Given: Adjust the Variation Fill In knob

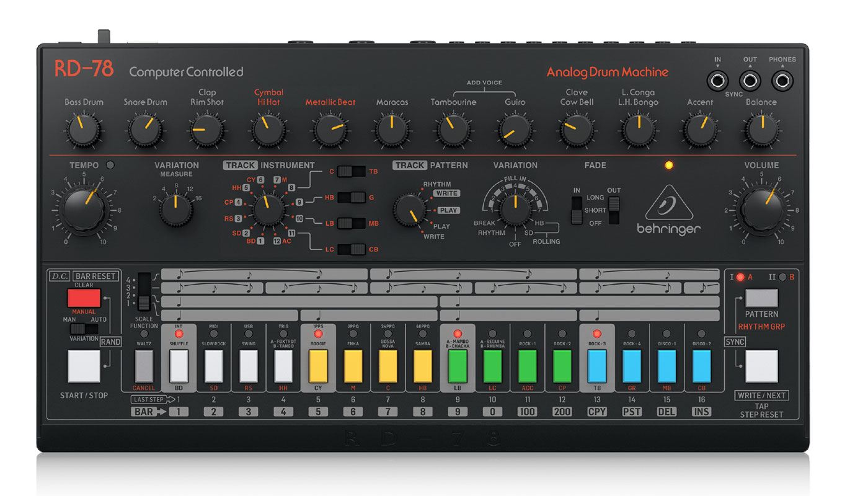Looking at the screenshot, I should click(x=515, y=210).
